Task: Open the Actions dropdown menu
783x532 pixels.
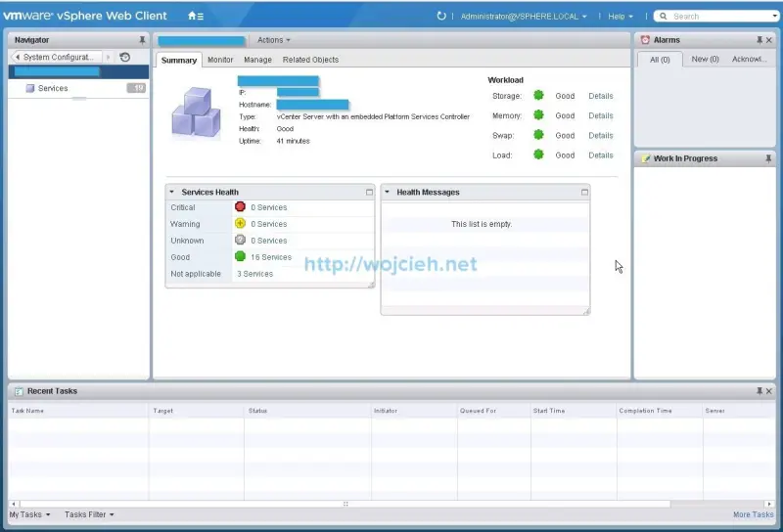Action: 273,40
